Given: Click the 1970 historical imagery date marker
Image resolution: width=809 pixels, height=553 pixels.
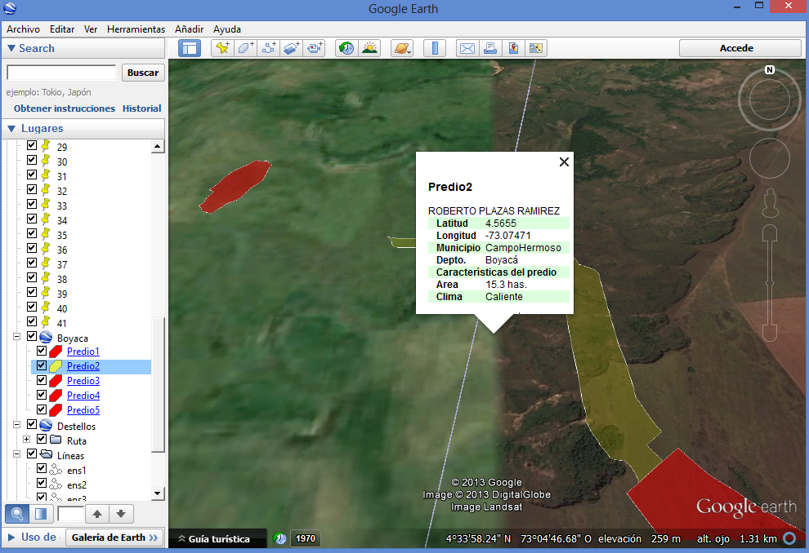Looking at the screenshot, I should [x=305, y=539].
